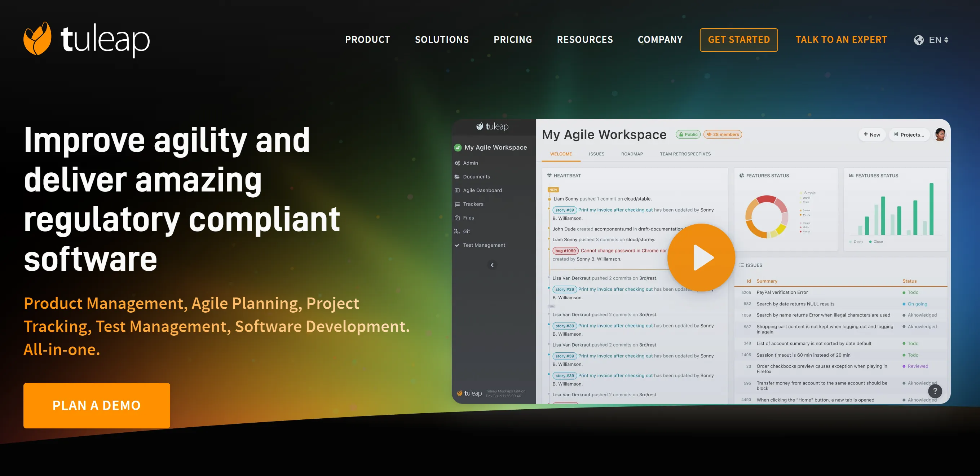The width and height of the screenshot is (980, 476).
Task: Click the round help question mark button
Action: point(935,391)
